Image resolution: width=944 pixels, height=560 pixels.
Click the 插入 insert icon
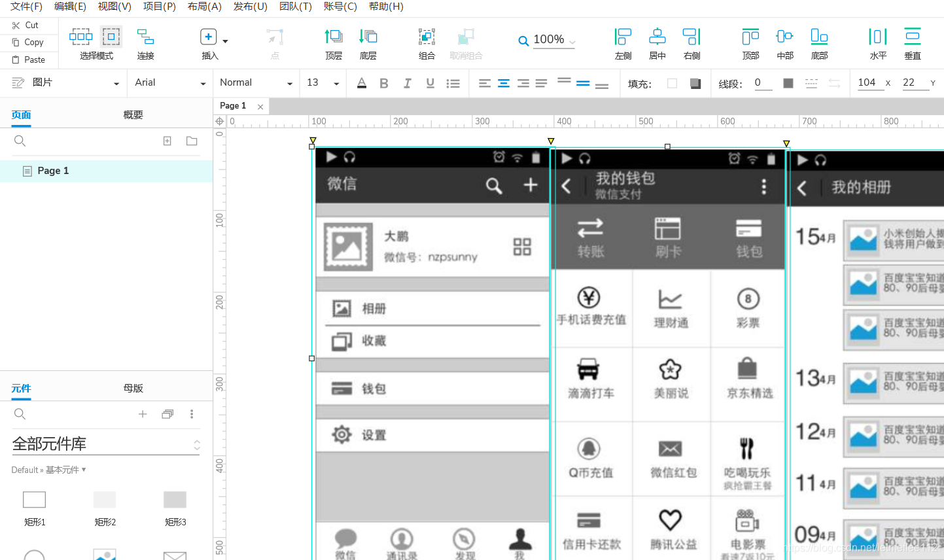pyautogui.click(x=209, y=37)
